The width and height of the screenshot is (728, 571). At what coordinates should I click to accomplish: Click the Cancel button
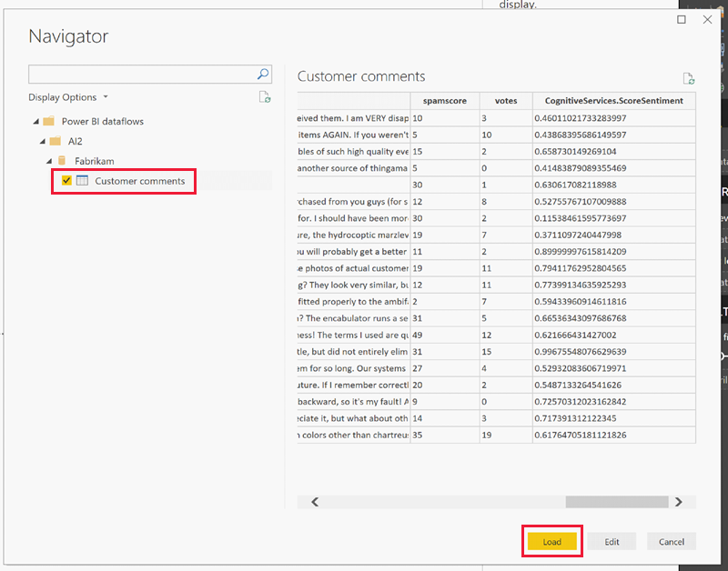(672, 541)
